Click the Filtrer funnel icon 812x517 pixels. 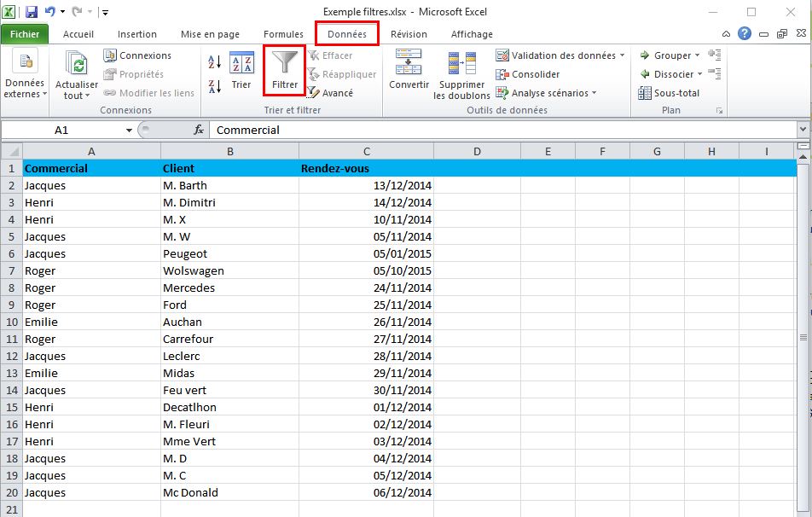tap(284, 64)
